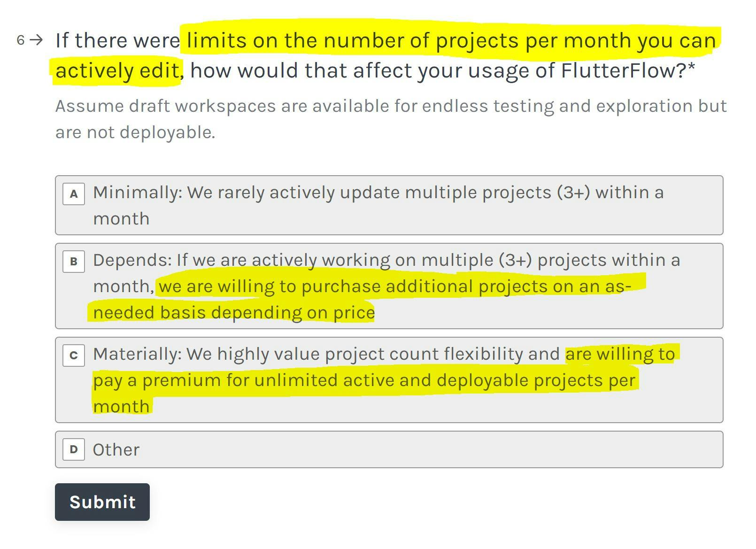Click the "B" letter key badge
This screenshot has width=756, height=549.
[x=74, y=262]
